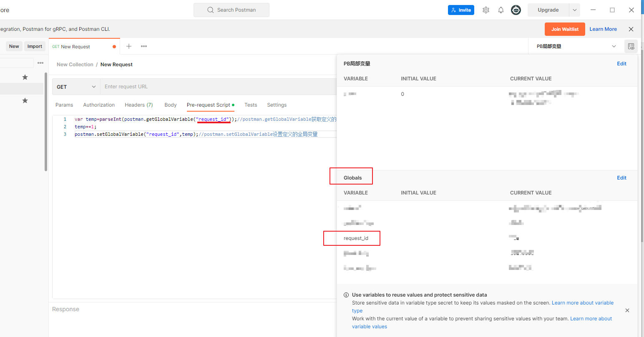Image resolution: width=644 pixels, height=337 pixels.
Task: Open the PB局部变量 environment selector
Action: [x=576, y=46]
